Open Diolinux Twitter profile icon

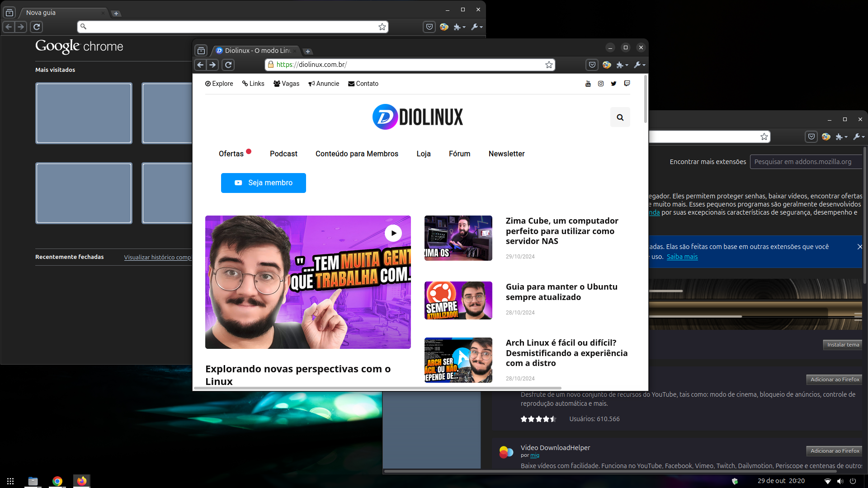coord(613,84)
